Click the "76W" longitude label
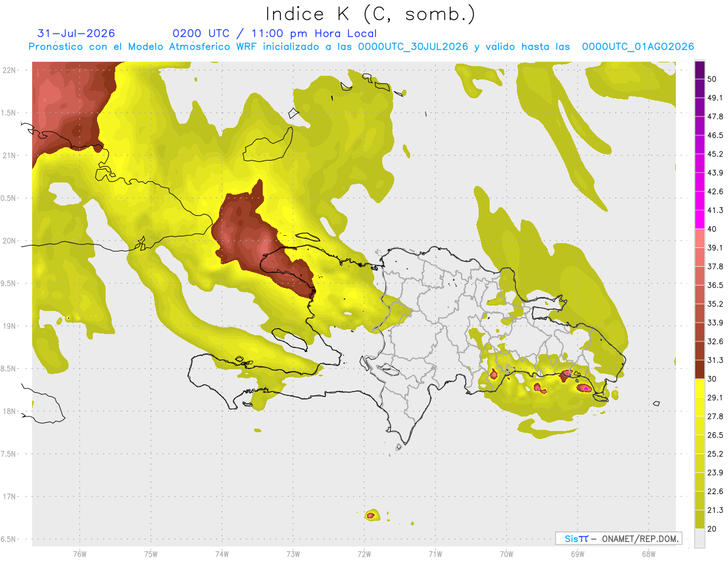728x562 pixels. click(79, 555)
